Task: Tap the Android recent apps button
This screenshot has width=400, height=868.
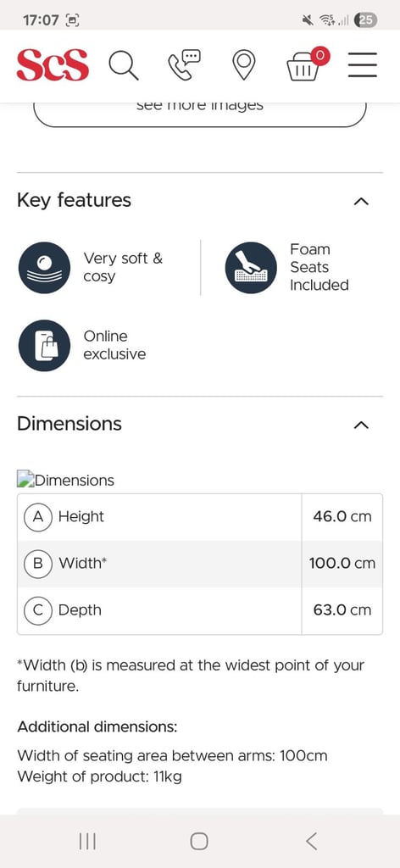Action: coord(87,842)
